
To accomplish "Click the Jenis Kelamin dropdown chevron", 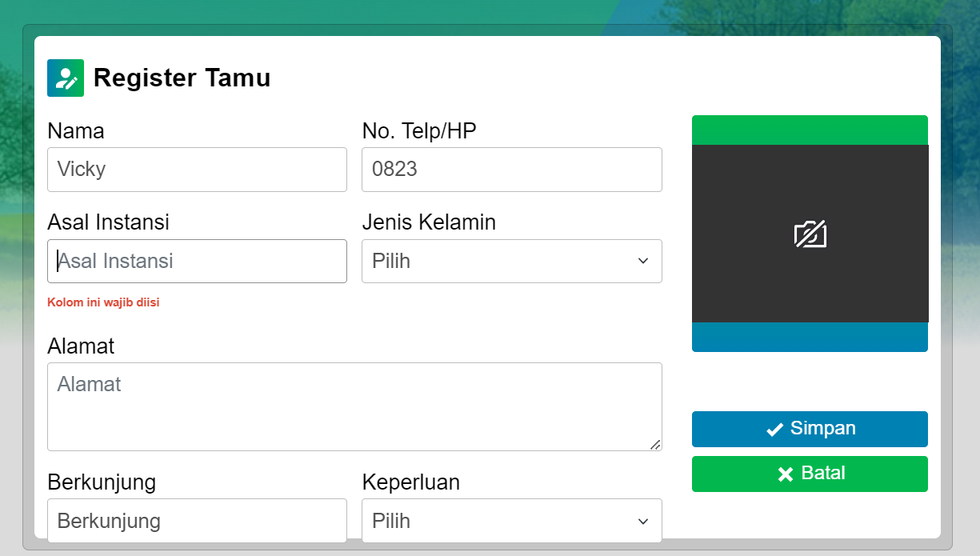I will click(643, 261).
